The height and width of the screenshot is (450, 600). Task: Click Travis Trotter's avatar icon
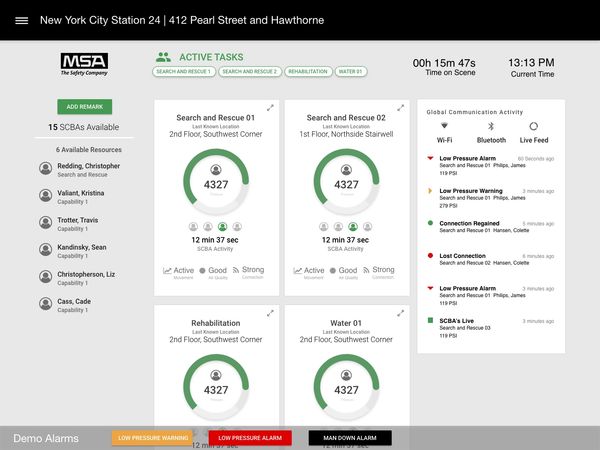click(x=46, y=223)
